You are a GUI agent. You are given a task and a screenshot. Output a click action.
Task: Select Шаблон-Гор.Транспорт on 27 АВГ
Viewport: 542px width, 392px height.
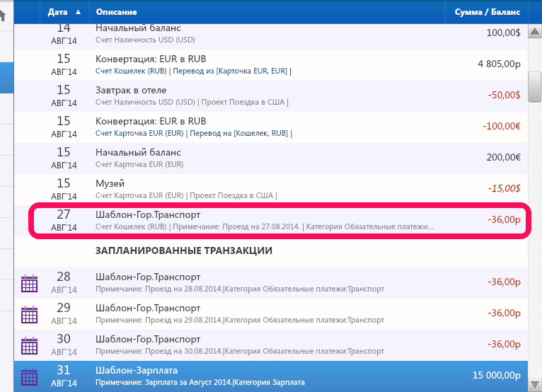271,221
